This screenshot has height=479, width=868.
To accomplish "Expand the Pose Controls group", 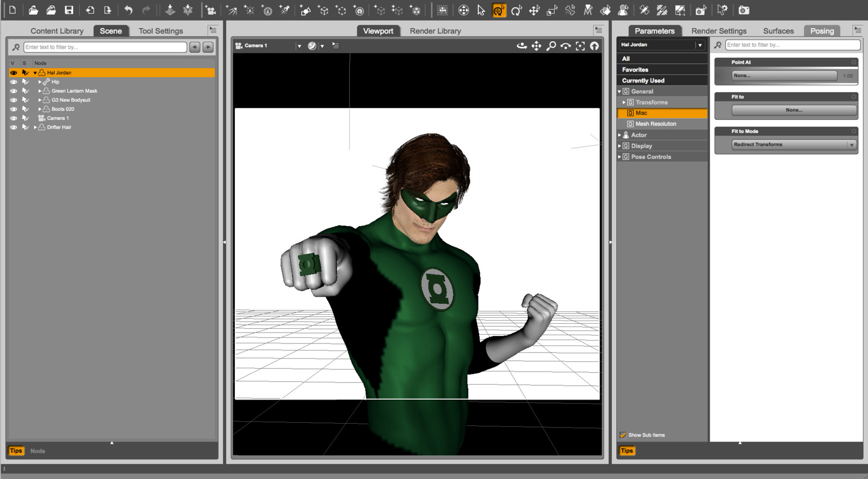I will [620, 157].
